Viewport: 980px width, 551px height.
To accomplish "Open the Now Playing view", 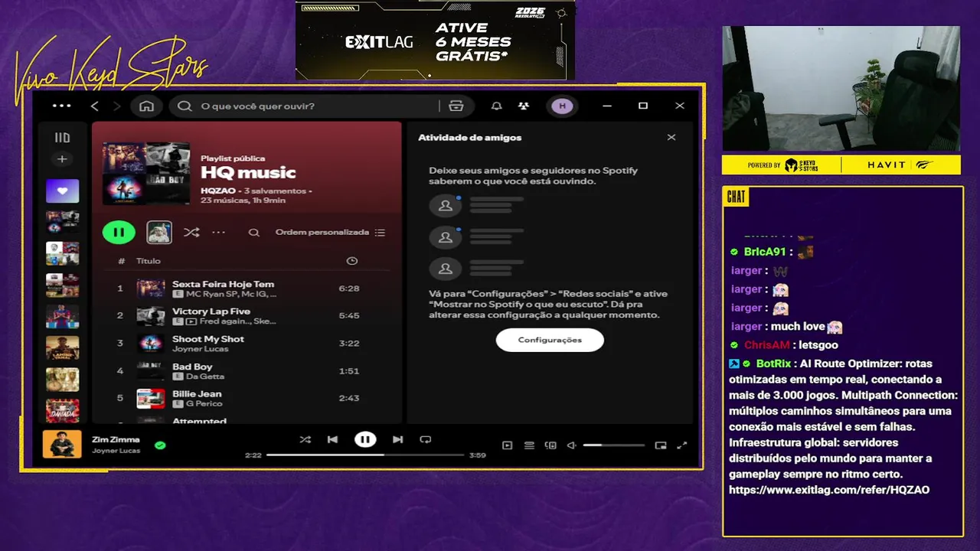I will 507,445.
